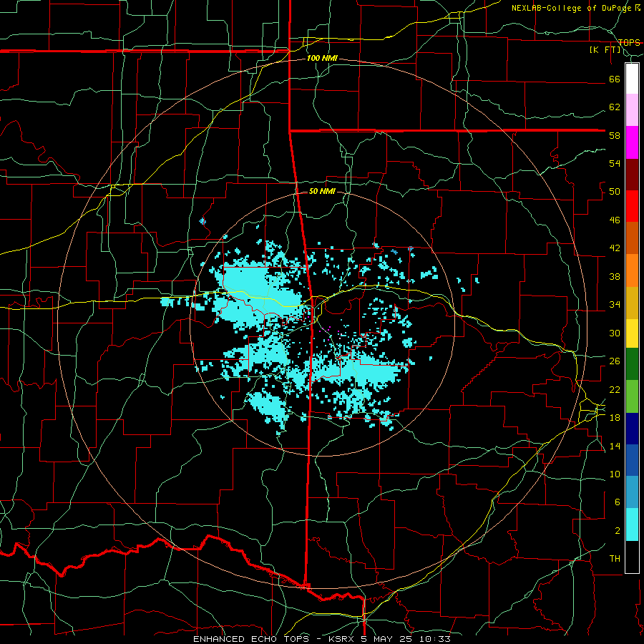Image resolution: width=644 pixels, height=644 pixels.
Task: Select the cyan 6 kft swatch
Action: 632,525
